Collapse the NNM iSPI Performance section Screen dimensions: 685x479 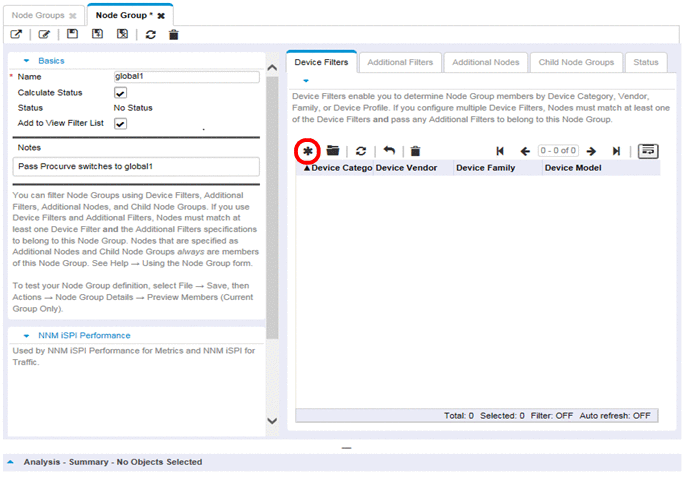(x=26, y=335)
